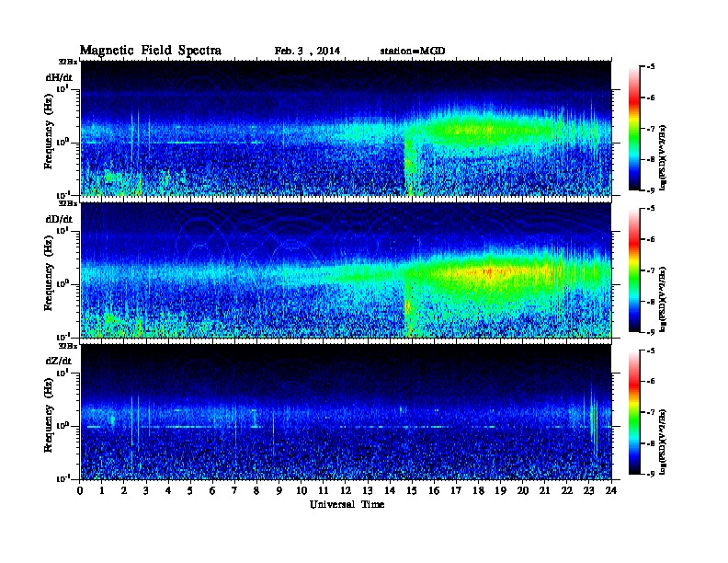Image resolution: width=728 pixels, height=563 pixels.
Task: Click the "6" hour tick label
Action: coord(212,491)
